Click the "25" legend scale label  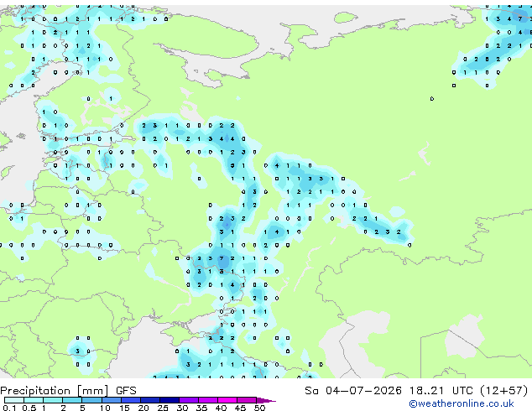[163, 408]
